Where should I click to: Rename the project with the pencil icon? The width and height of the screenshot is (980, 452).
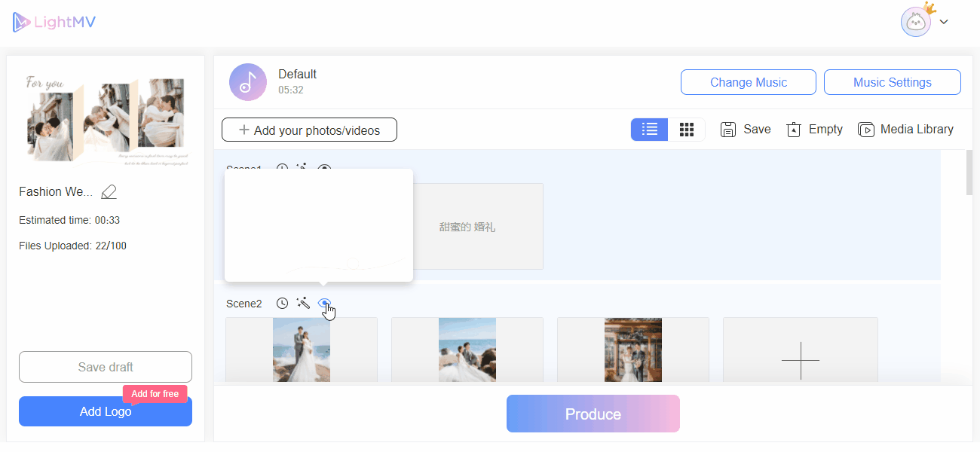point(109,192)
